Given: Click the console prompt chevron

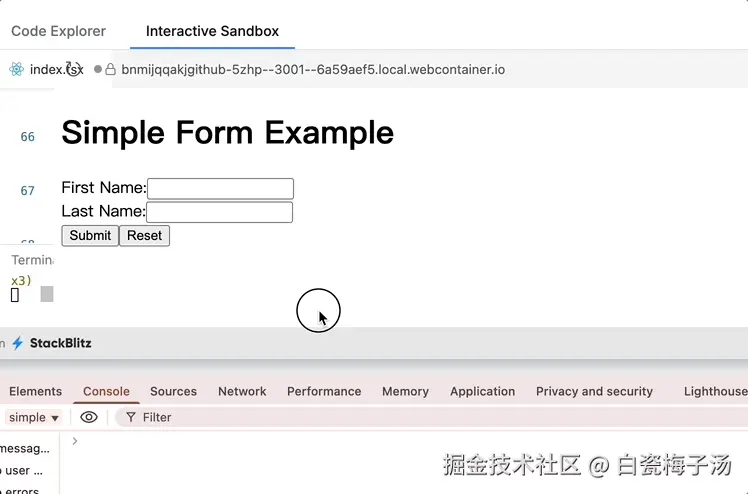Looking at the screenshot, I should click(x=75, y=441).
